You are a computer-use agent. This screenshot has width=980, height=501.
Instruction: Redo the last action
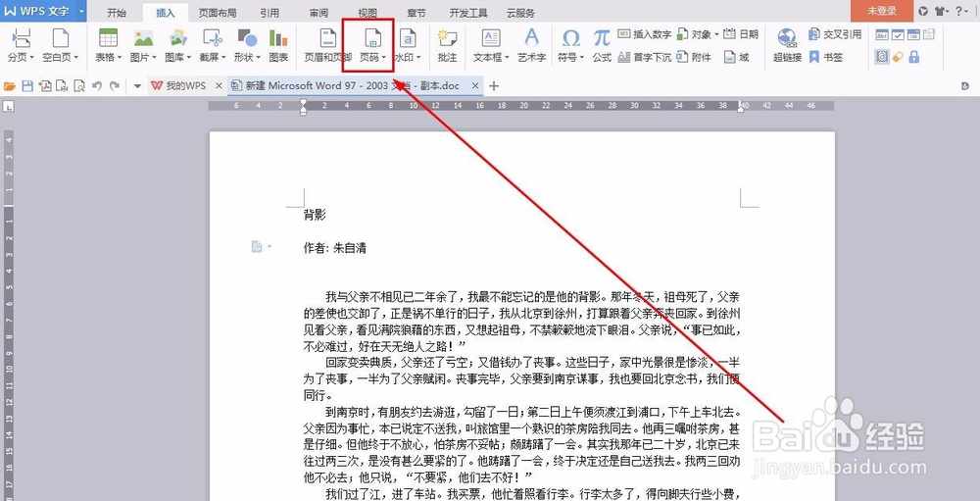pyautogui.click(x=115, y=86)
